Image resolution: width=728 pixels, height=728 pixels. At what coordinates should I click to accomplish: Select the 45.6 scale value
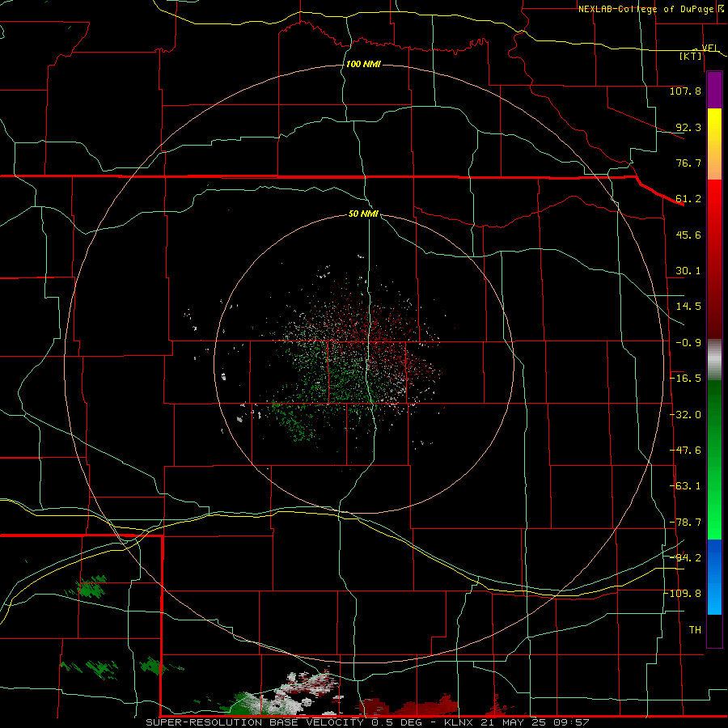click(x=688, y=235)
